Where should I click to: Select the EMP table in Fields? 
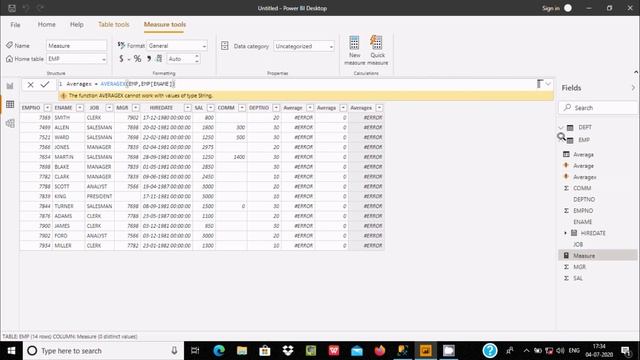click(584, 140)
